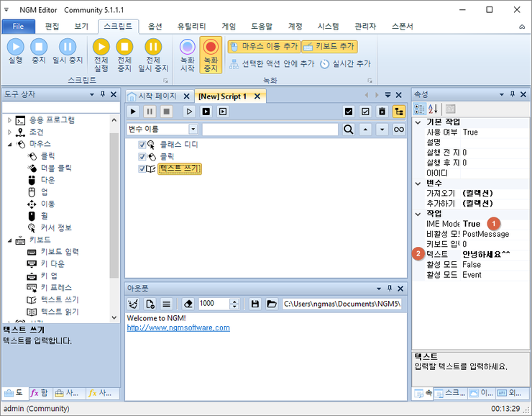Screen dimensions: 532x416
Task: Click output word wrap lines icon
Action: point(166,304)
